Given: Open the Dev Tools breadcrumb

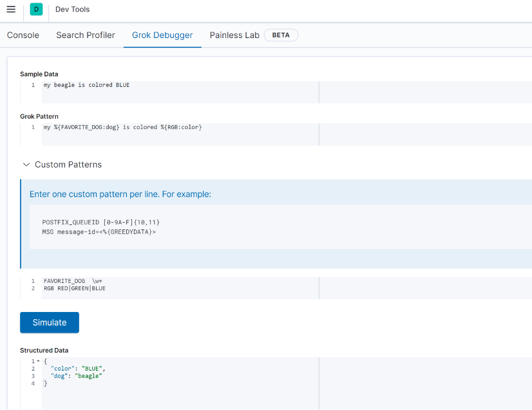Looking at the screenshot, I should tap(73, 9).
